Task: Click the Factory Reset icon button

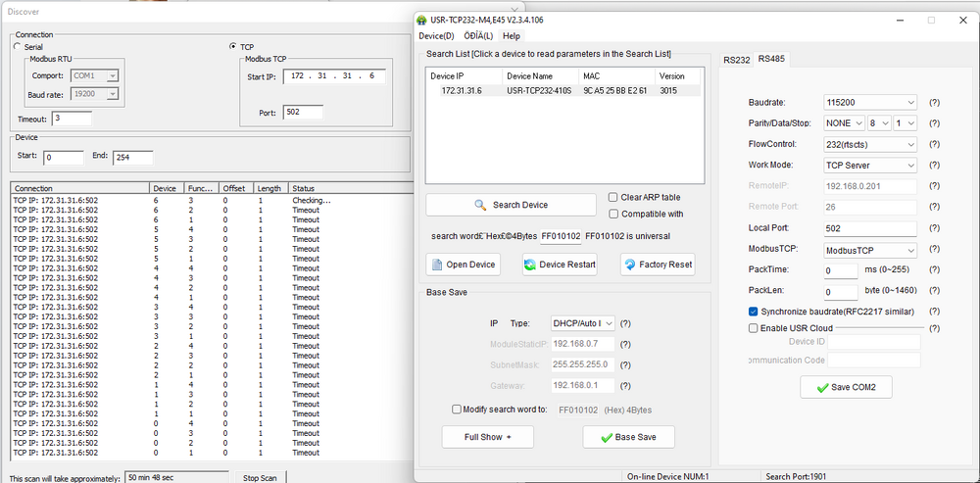Action: click(x=658, y=265)
